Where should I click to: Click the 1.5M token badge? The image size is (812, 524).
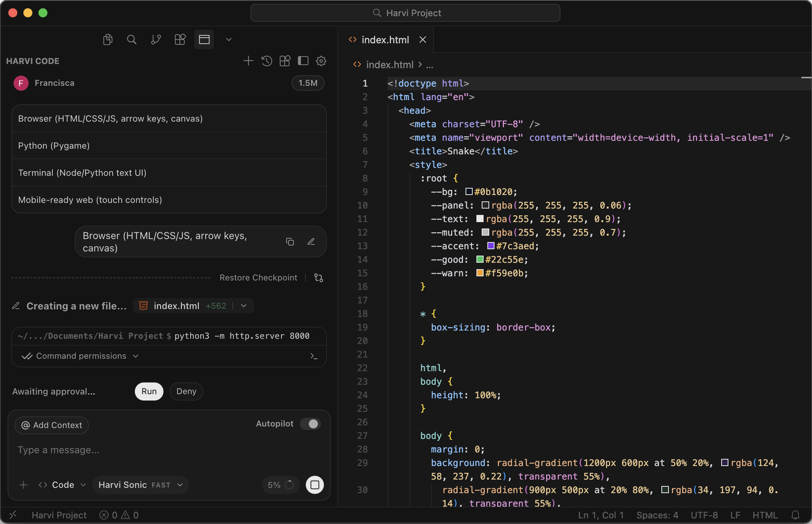tap(308, 83)
